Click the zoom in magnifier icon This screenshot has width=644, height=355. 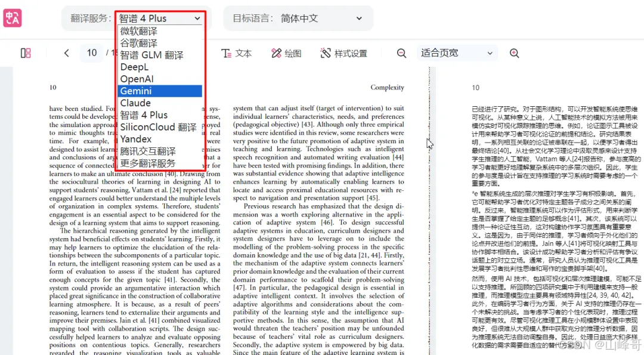(x=514, y=53)
